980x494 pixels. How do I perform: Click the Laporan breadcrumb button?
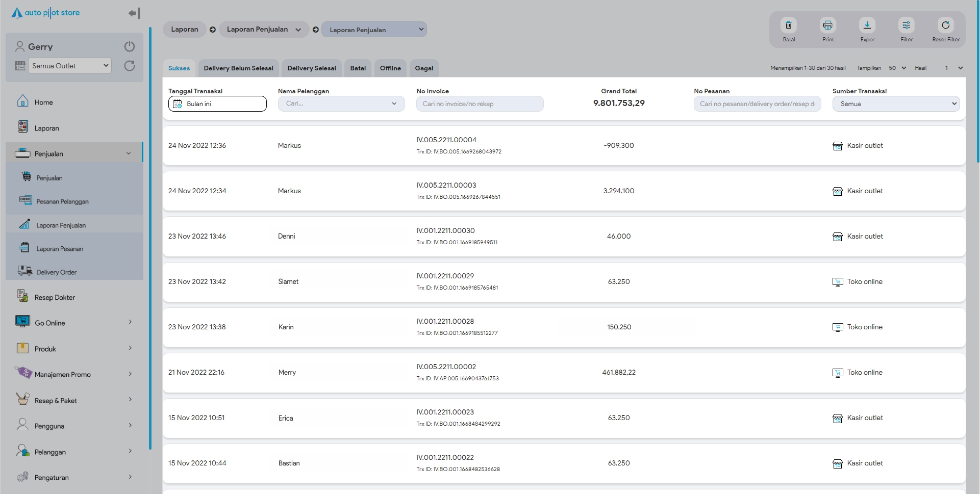tap(184, 30)
